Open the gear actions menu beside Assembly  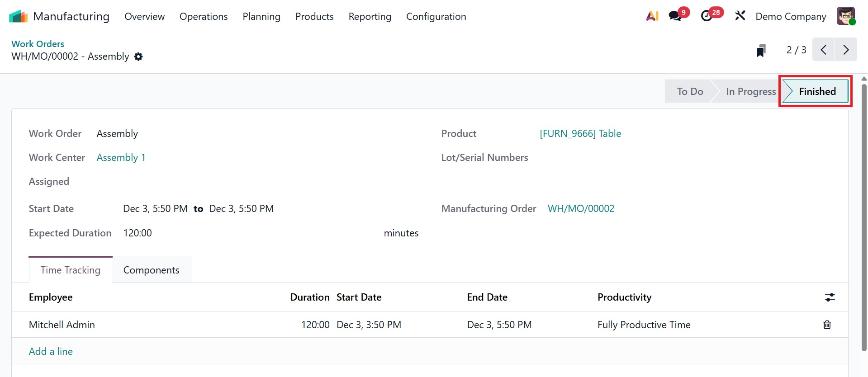[138, 57]
